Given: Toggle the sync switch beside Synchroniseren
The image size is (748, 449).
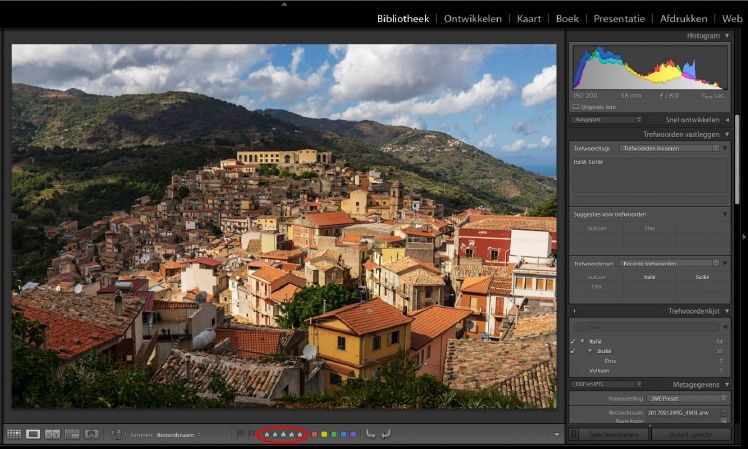Looking at the screenshot, I should point(574,434).
